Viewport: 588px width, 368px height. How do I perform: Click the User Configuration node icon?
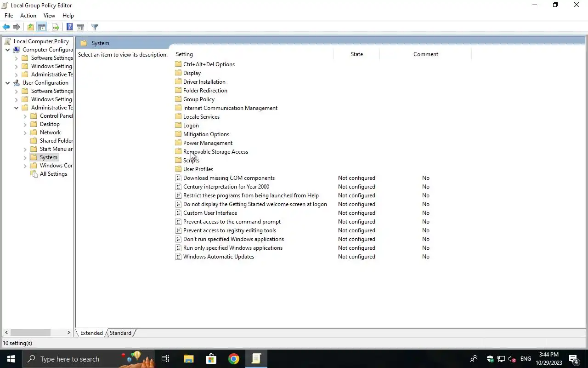point(17,83)
